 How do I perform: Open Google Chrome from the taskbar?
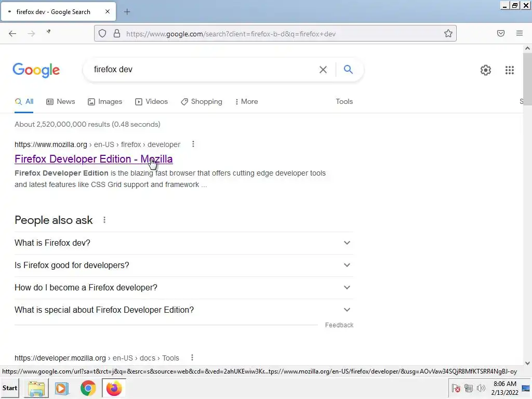tap(88, 388)
